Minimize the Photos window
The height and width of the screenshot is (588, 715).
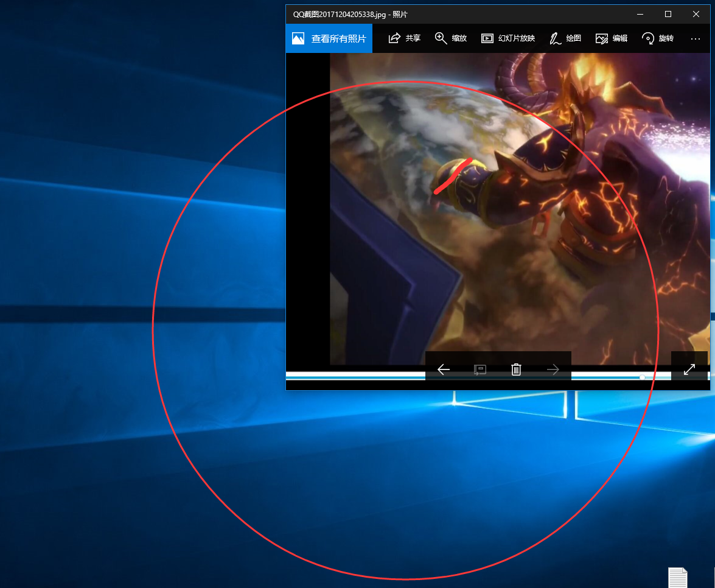point(640,14)
